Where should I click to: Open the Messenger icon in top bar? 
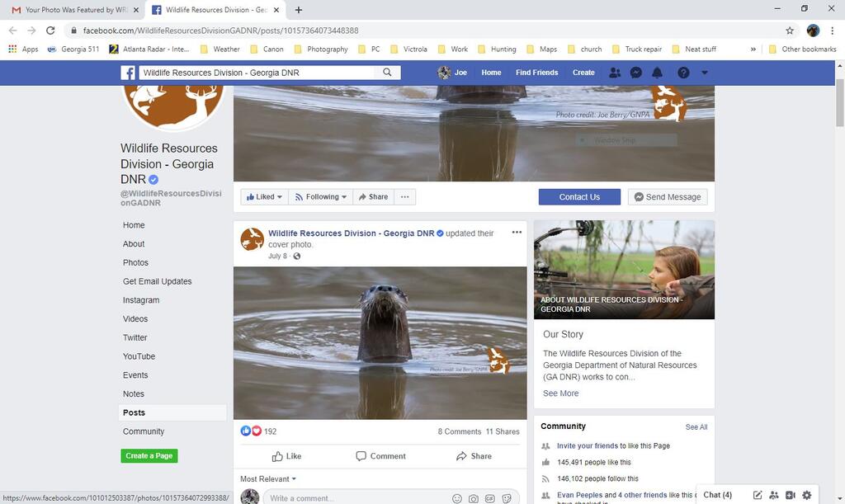(x=636, y=73)
